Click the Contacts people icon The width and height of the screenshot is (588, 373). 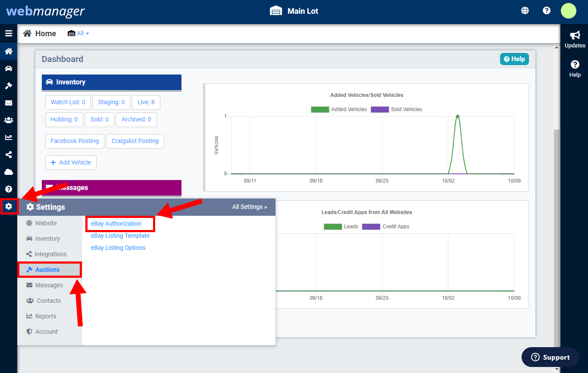(x=9, y=120)
